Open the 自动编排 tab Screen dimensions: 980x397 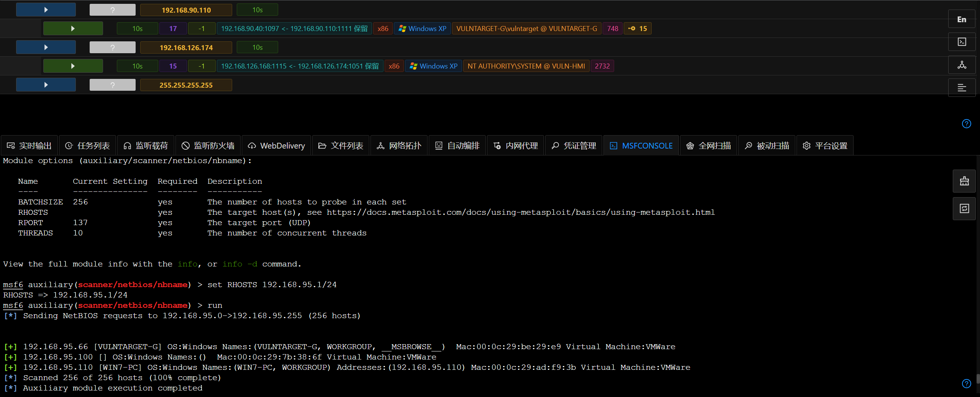tap(457, 145)
